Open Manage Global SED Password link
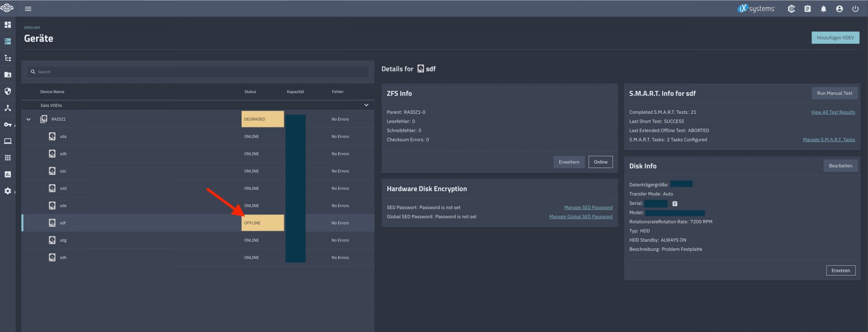Screen dimensions: 868x332 point(580,217)
